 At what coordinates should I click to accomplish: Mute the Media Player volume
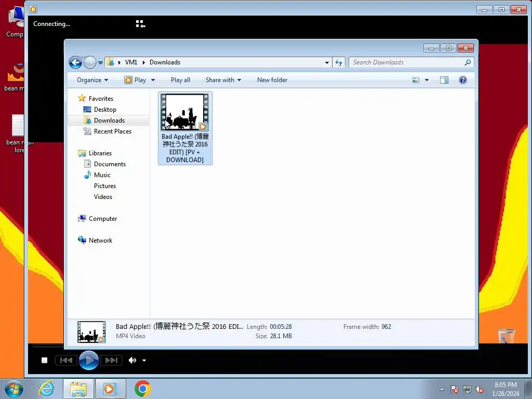(132, 361)
